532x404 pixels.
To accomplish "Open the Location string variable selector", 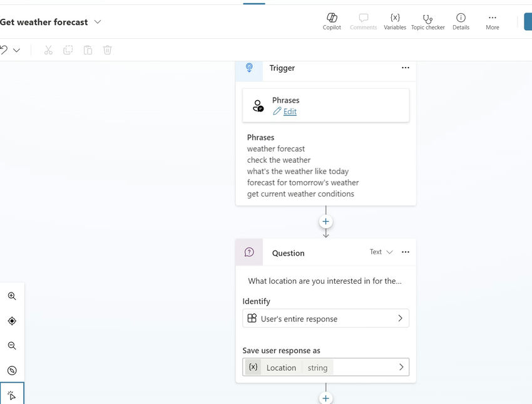I will point(325,367).
